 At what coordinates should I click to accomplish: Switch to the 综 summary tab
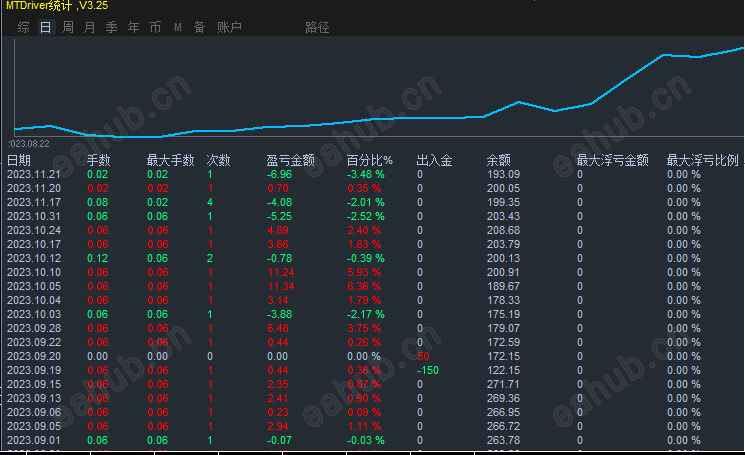23,27
